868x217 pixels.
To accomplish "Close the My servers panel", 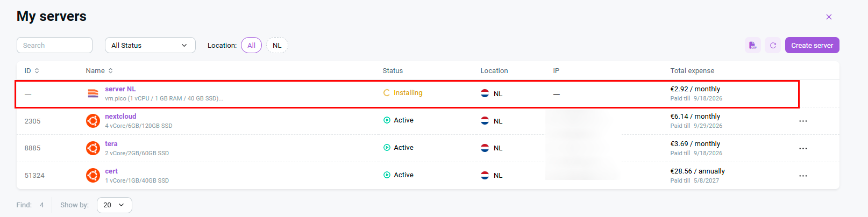I will 829,17.
